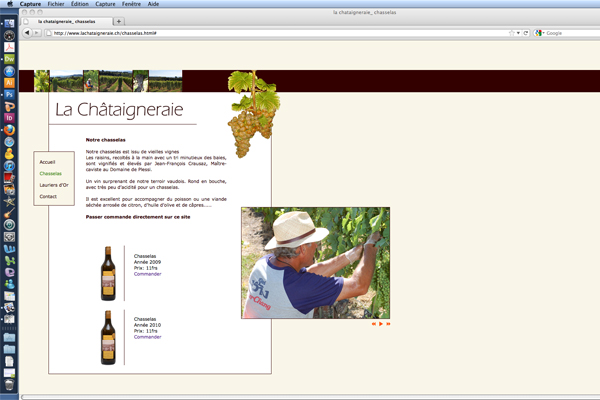
Task: Open a new browser tab
Action: [119, 21]
